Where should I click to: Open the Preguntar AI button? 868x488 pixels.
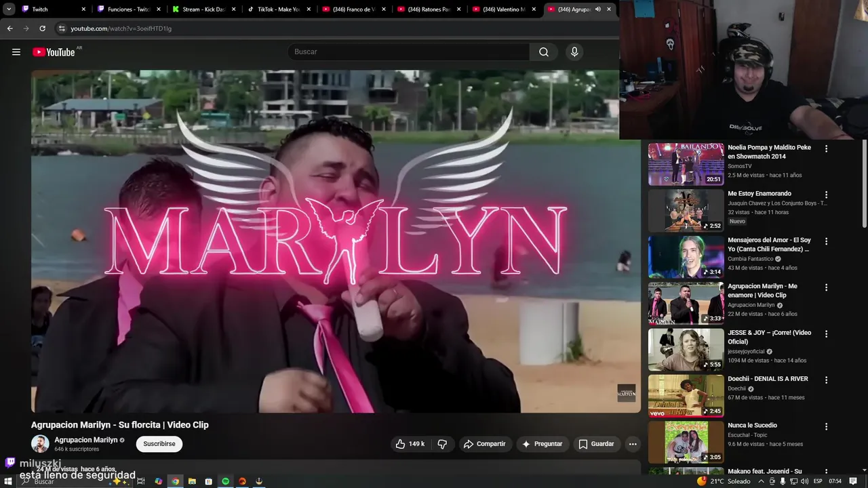[542, 444]
